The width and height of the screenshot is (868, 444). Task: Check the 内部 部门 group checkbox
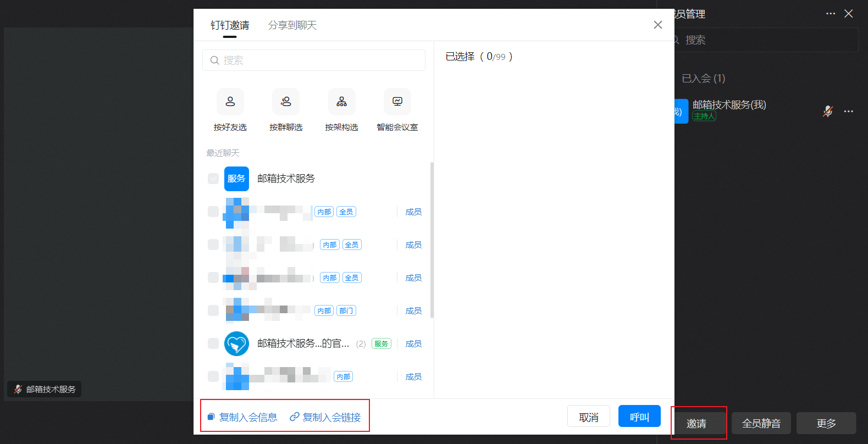click(213, 310)
